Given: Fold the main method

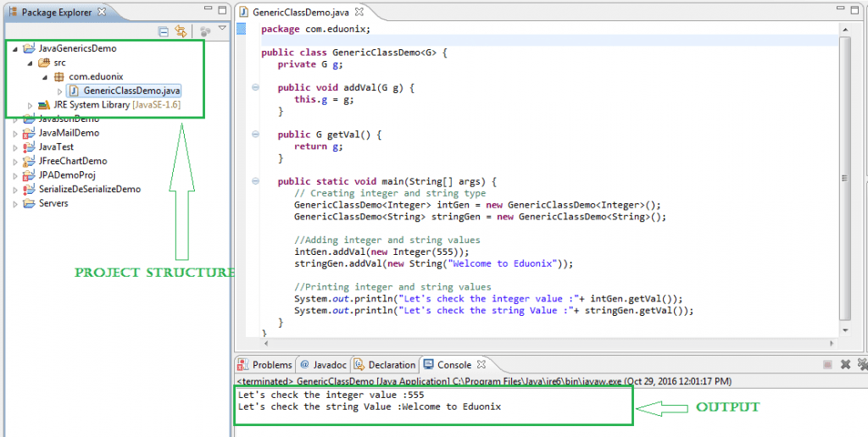Looking at the screenshot, I should pos(255,181).
